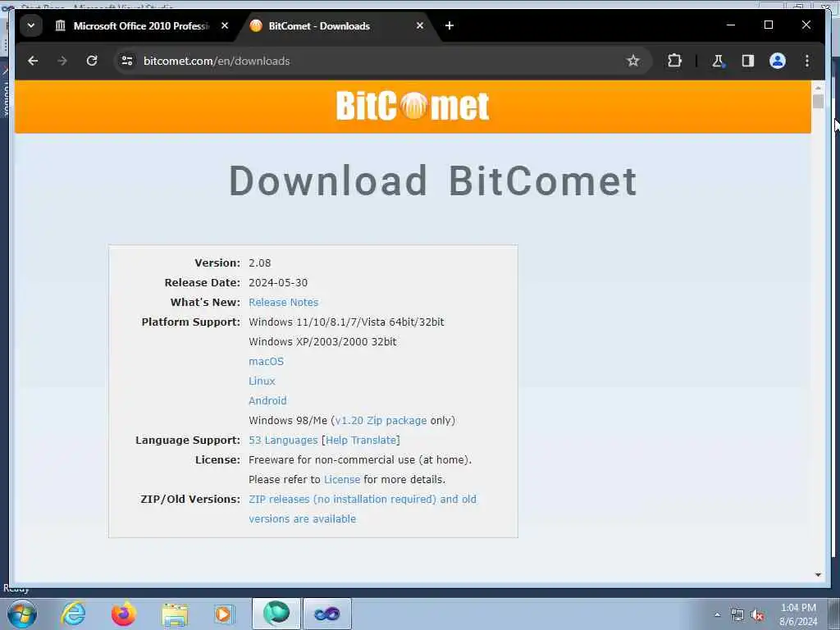Screen dimensions: 840x630
Task: Click the address bar URL field
Action: (x=375, y=61)
